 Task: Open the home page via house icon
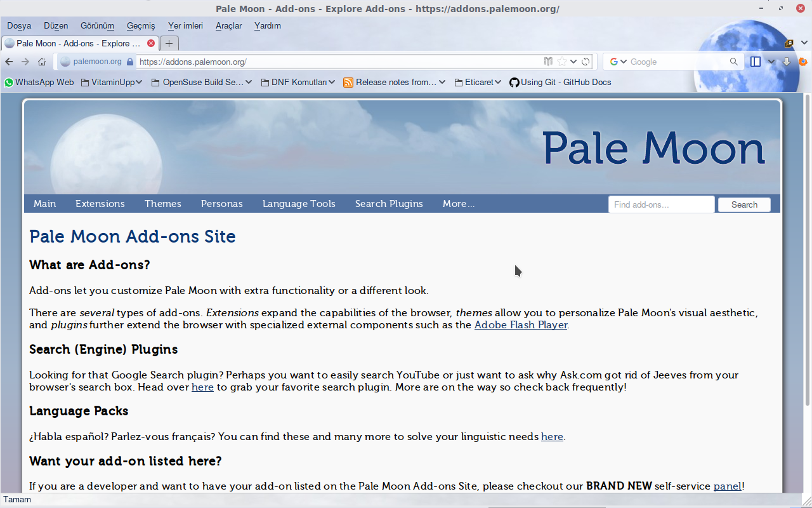[42, 62]
